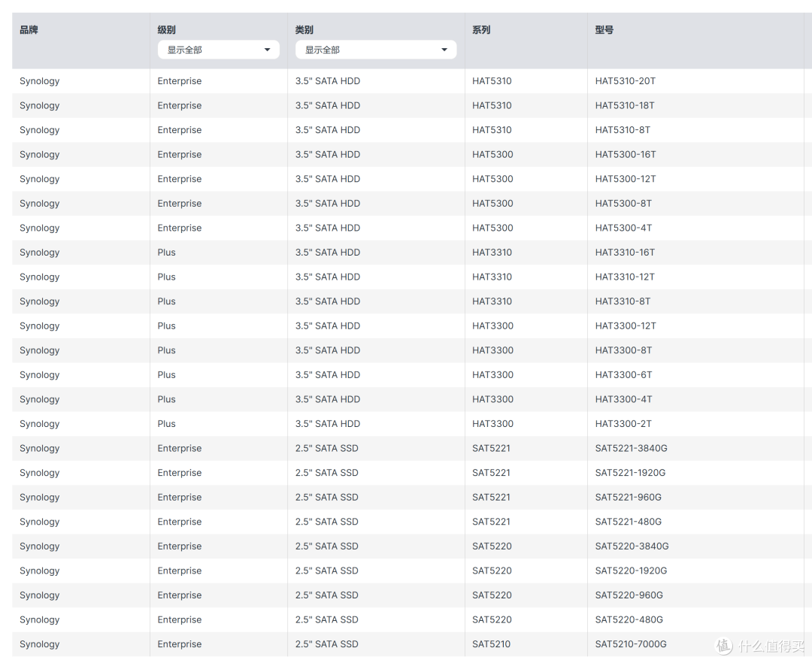Screen dimensions: 812x663
Task: Click series cell in HAT5310-20T row
Action: [492, 80]
